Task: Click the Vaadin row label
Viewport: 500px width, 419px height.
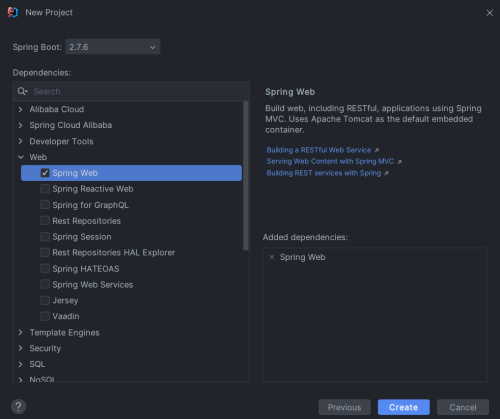Action: pos(66,316)
